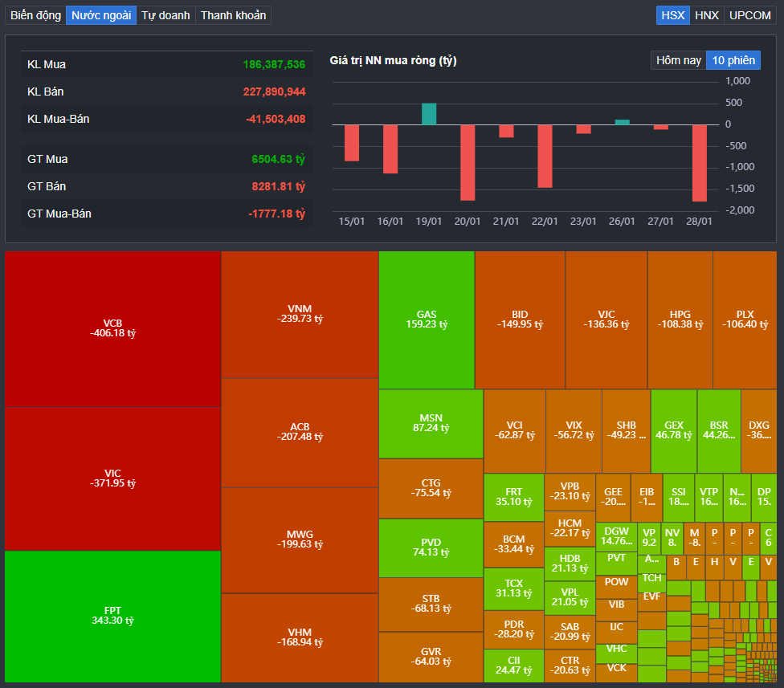Switch exchange to HNX
This screenshot has height=688, width=784.
(x=707, y=15)
